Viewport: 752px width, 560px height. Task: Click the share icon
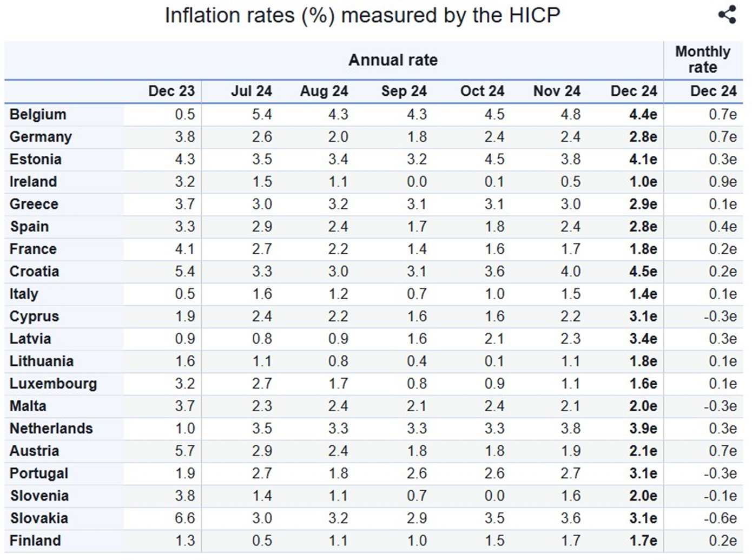coord(727,15)
